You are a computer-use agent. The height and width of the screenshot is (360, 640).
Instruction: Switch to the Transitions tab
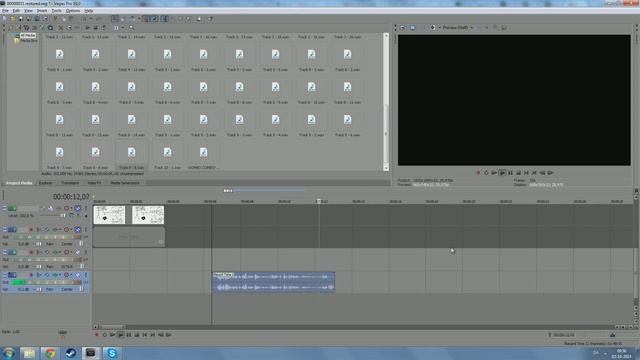click(x=70, y=183)
